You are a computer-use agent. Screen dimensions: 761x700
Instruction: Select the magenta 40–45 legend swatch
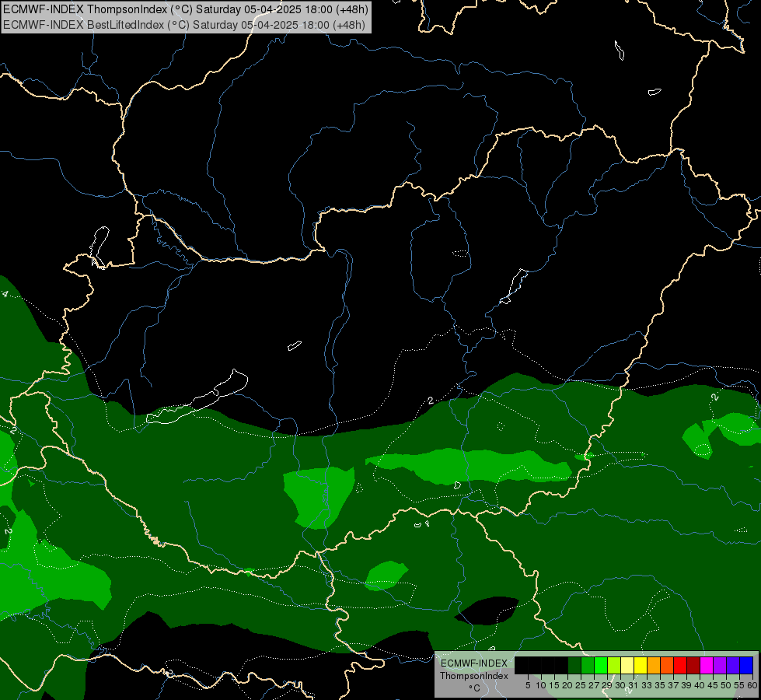coord(707,665)
